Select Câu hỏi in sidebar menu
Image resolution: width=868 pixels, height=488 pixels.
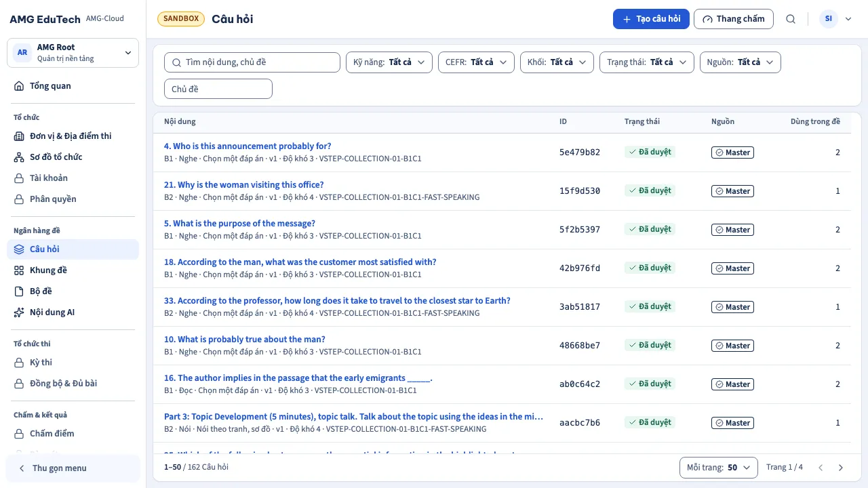[x=73, y=249]
